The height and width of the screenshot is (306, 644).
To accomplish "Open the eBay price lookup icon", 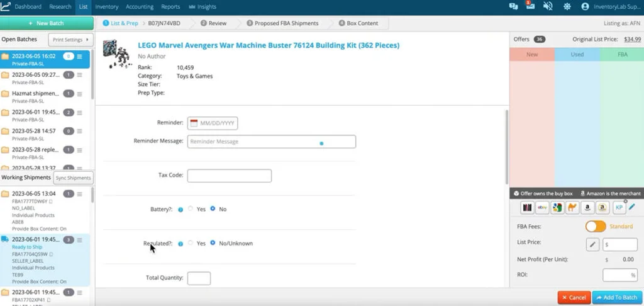I will [x=542, y=207].
